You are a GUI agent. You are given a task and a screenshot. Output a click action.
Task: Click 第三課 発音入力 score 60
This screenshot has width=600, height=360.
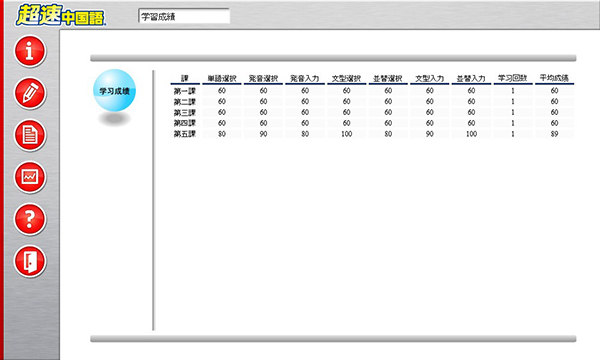[x=305, y=112]
